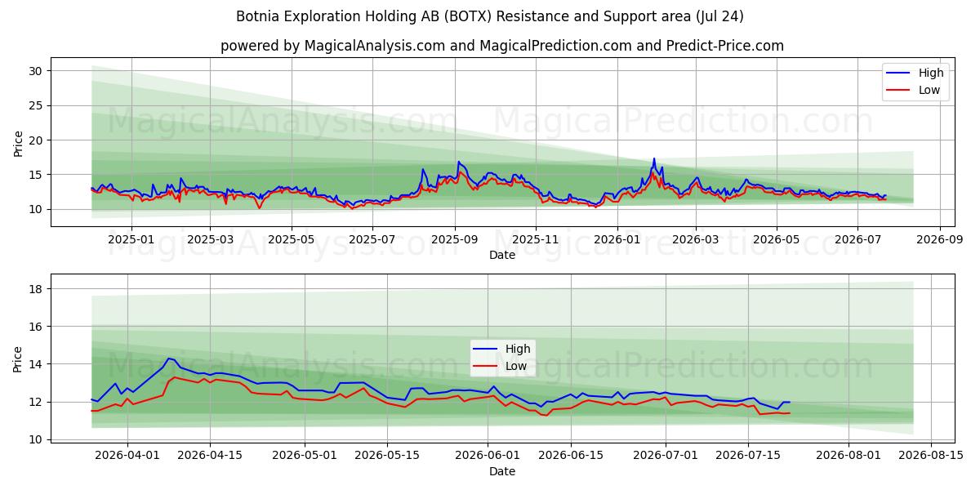Click the bottom chart 'Date' axis label

coord(502,471)
